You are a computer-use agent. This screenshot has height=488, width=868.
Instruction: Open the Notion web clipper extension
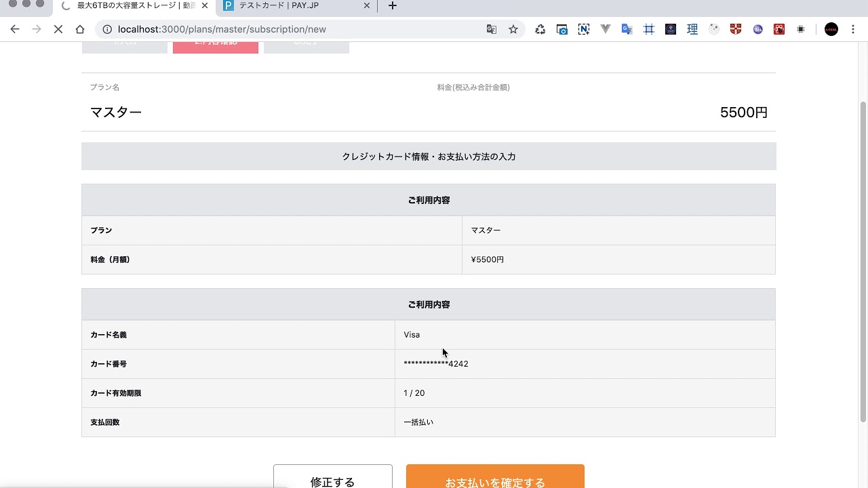pyautogui.click(x=584, y=29)
